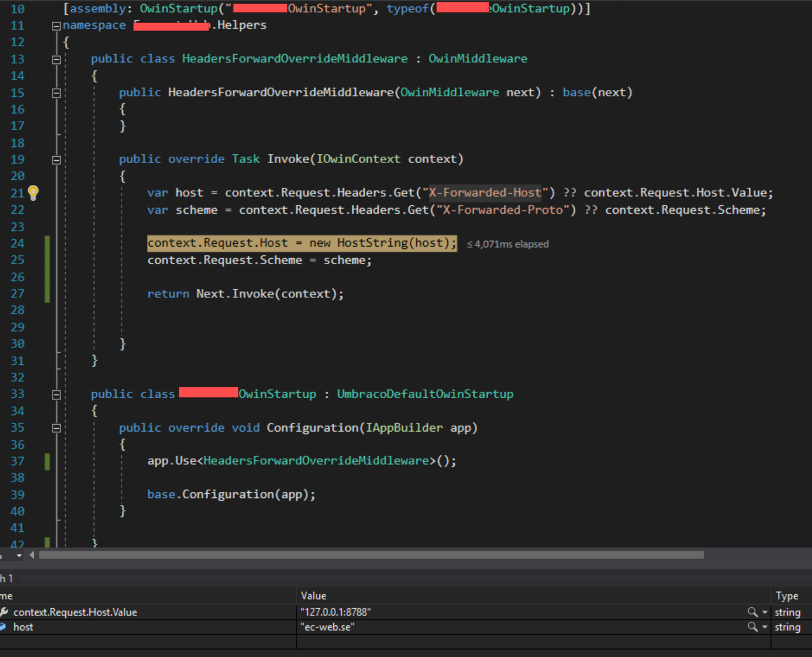Click the highlighted statement context.Request.Host = new HostString(host);
Viewport: 812px width, 657px height.
coord(302,243)
